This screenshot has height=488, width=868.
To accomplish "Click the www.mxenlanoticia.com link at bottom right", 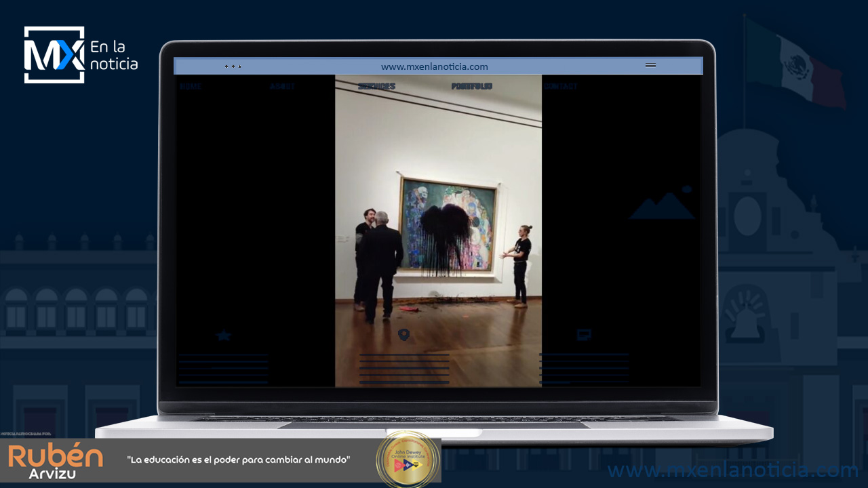I will tap(733, 470).
